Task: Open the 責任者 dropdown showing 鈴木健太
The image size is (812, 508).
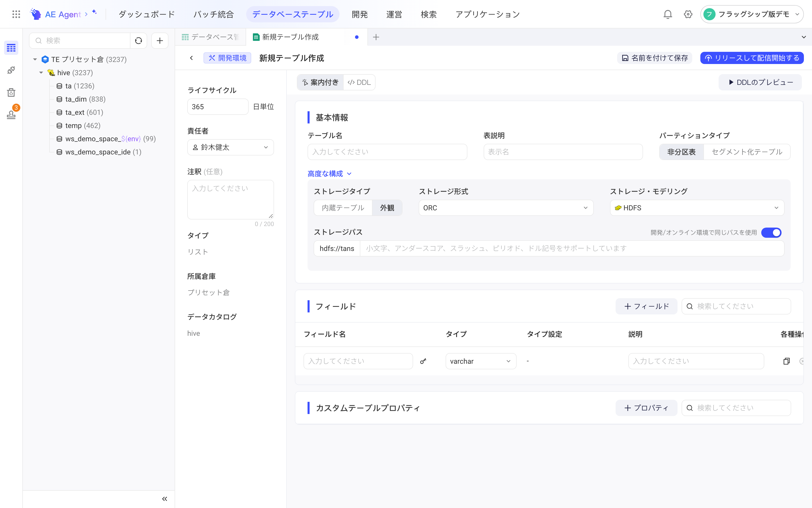Action: click(230, 147)
